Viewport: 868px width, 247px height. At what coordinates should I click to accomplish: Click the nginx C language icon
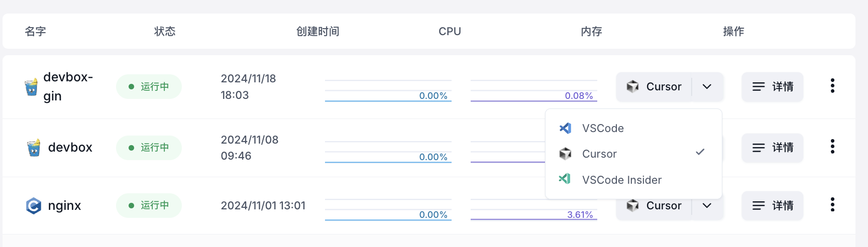click(34, 206)
